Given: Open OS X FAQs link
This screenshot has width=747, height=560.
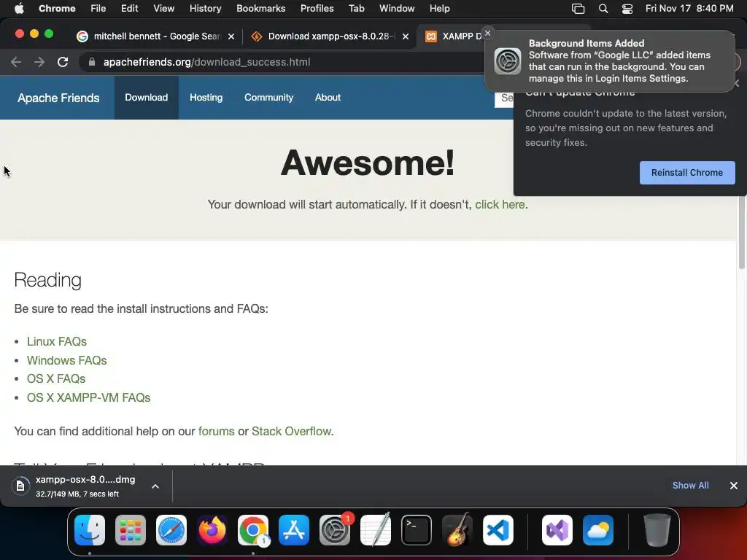Looking at the screenshot, I should [x=56, y=378].
